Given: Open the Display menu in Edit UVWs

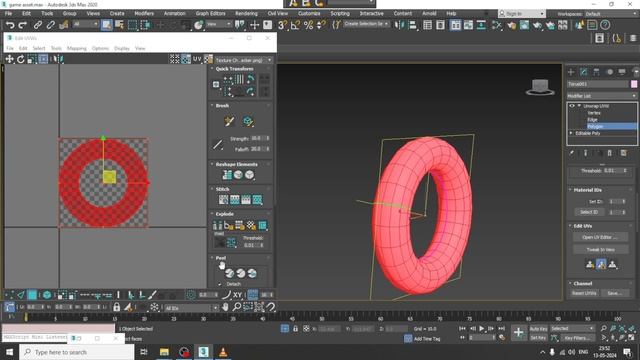Looking at the screenshot, I should pos(122,48).
